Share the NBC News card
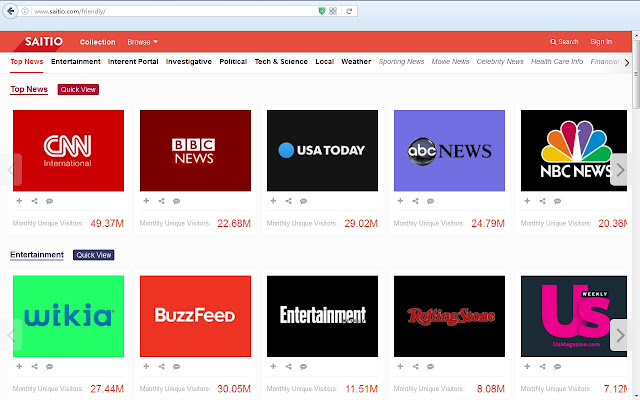 (542, 201)
